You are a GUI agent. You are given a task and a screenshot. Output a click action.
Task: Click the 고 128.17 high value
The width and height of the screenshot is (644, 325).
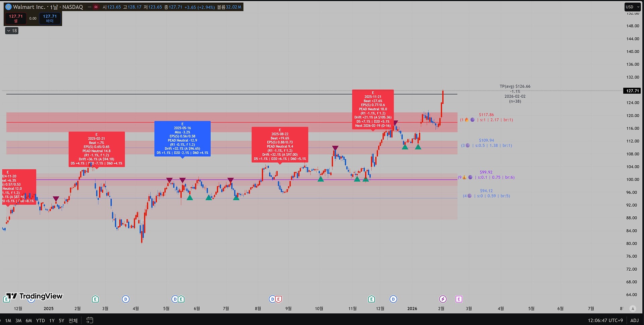pos(132,7)
